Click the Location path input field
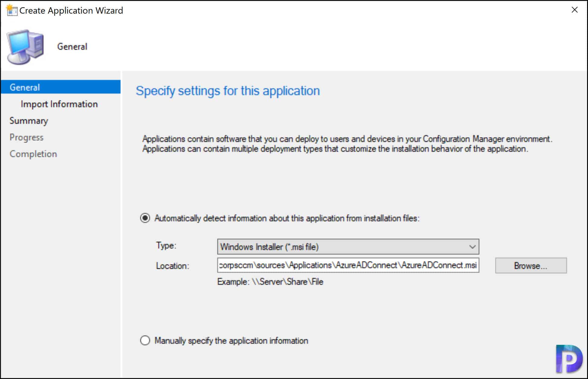588x379 pixels. (x=348, y=265)
